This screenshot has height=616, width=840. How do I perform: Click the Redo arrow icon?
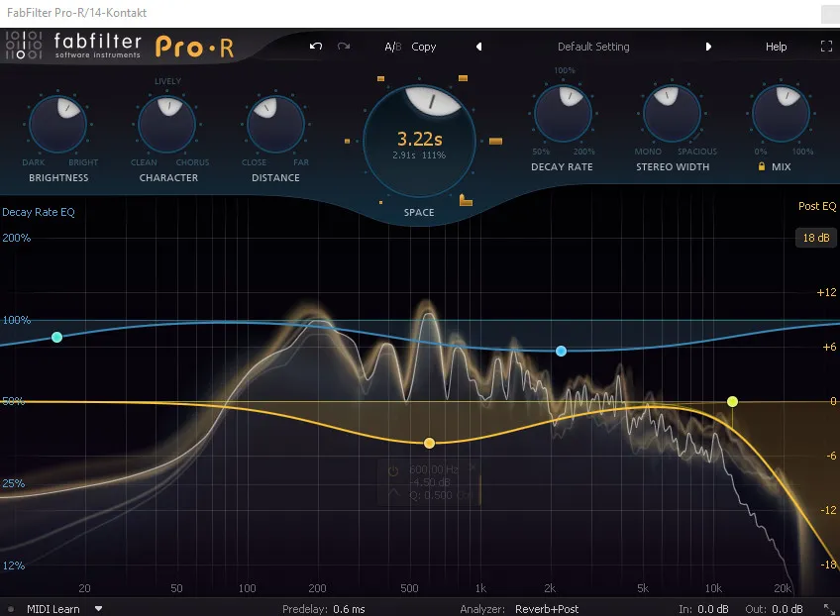344,47
